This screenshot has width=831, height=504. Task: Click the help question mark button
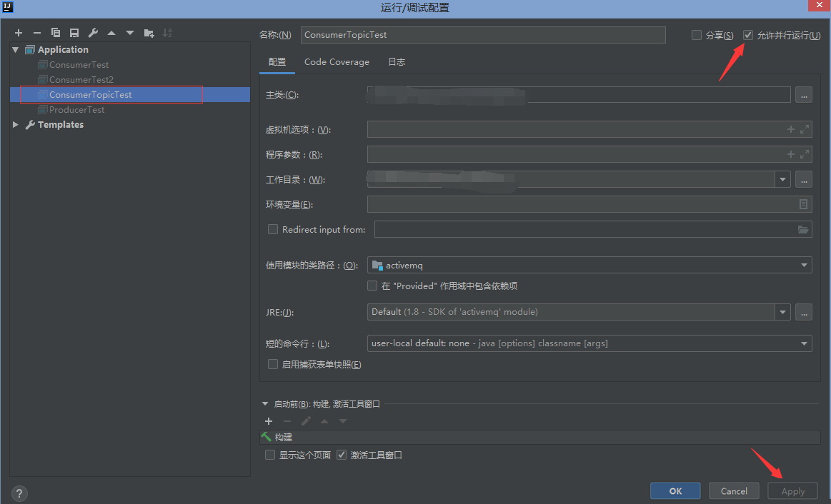(19, 493)
